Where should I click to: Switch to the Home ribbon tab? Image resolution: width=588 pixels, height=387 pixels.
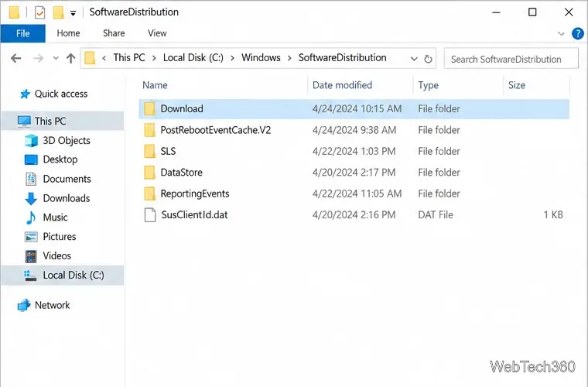68,33
